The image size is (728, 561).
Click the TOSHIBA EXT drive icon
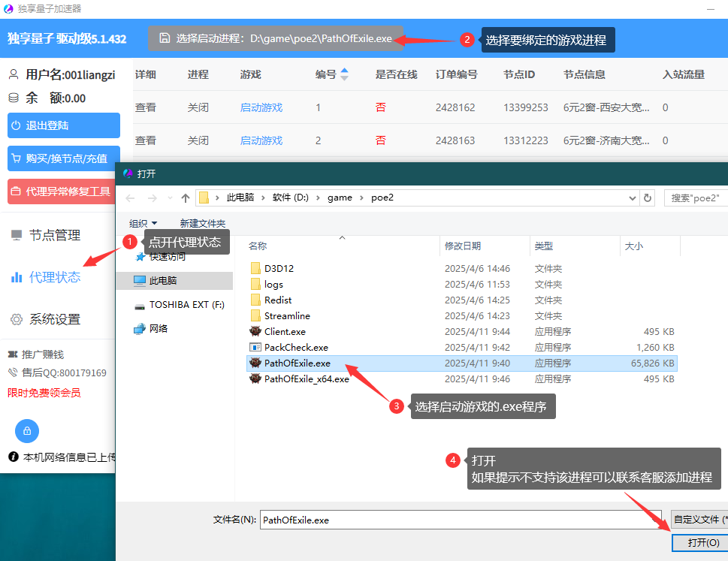pyautogui.click(x=140, y=306)
